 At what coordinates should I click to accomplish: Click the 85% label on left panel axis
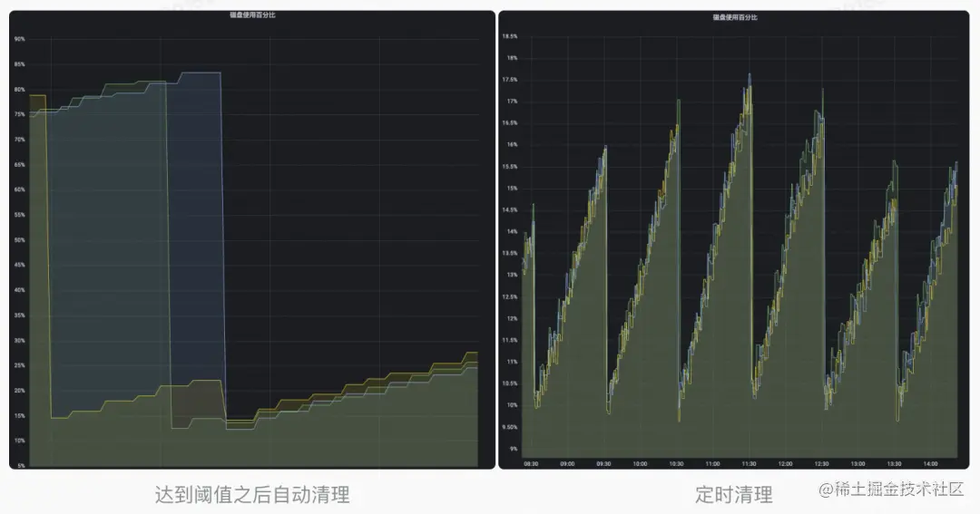click(20, 64)
